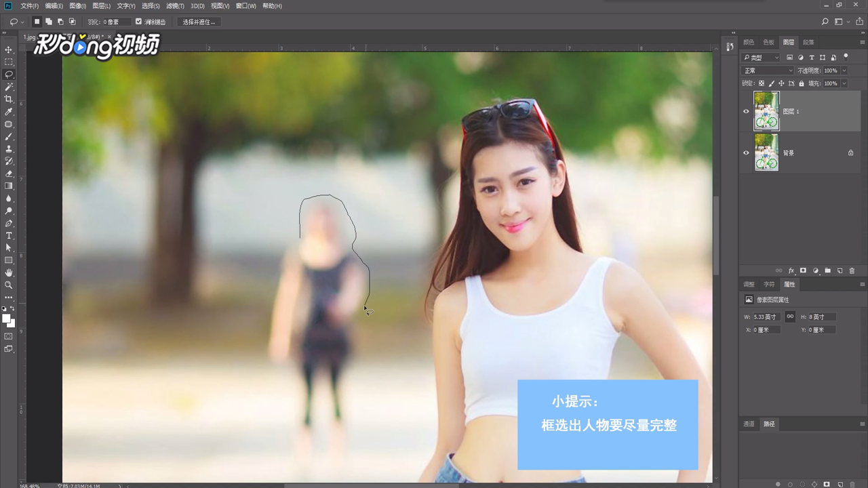Select the Pen tool
Screen dimensions: 868x488
[x=9, y=223]
